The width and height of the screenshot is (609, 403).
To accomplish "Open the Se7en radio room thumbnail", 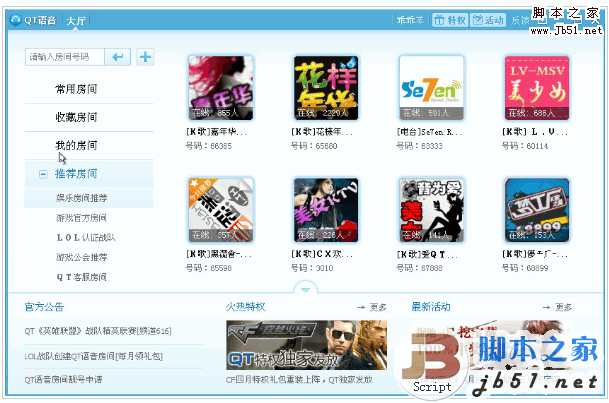I will (x=431, y=88).
